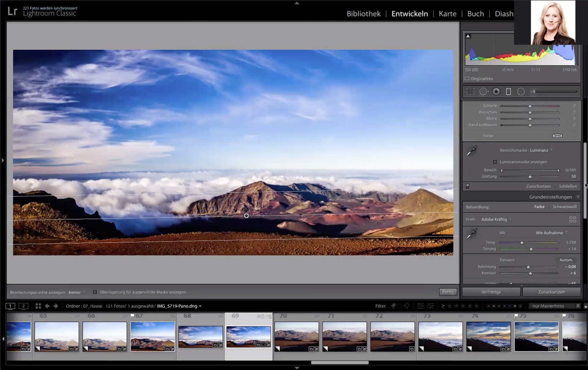Select the Crop Overlay tool

coord(470,92)
